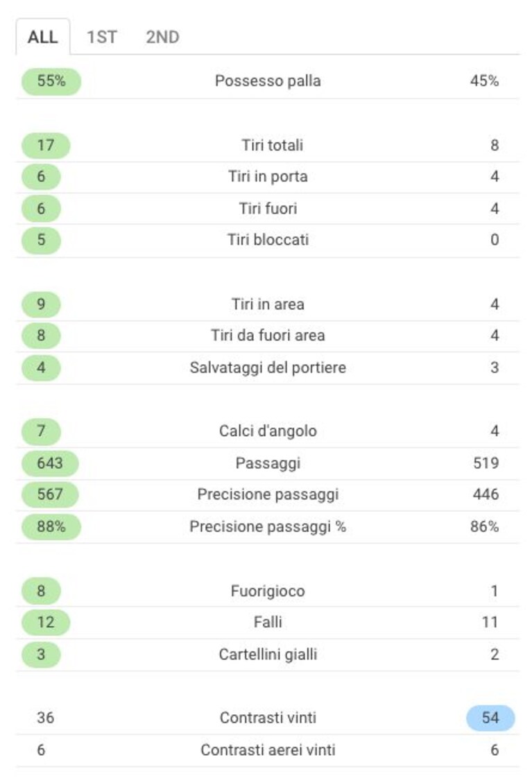This screenshot has width=532, height=778.
Task: Click the Tiri bloccati label
Action: point(268,240)
